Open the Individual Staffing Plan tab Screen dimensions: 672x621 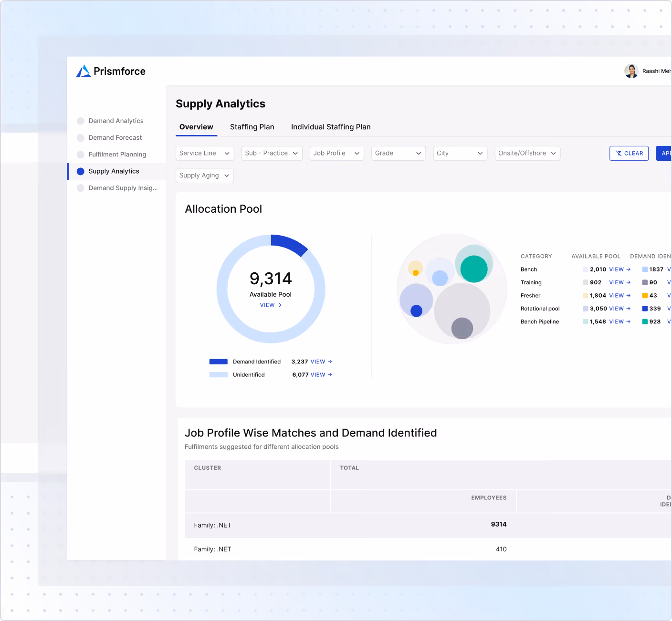331,127
